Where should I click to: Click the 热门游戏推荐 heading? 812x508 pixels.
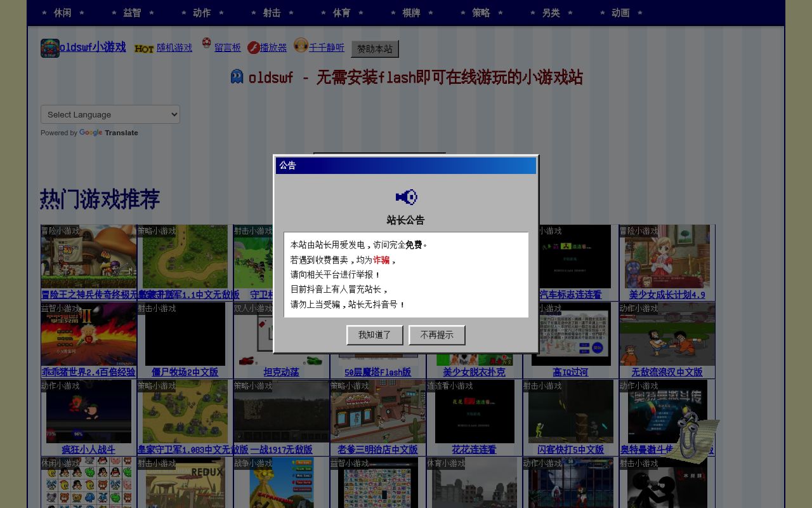click(100, 199)
